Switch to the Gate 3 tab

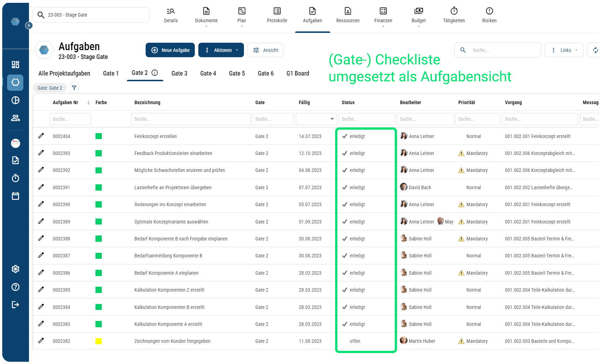coord(179,73)
